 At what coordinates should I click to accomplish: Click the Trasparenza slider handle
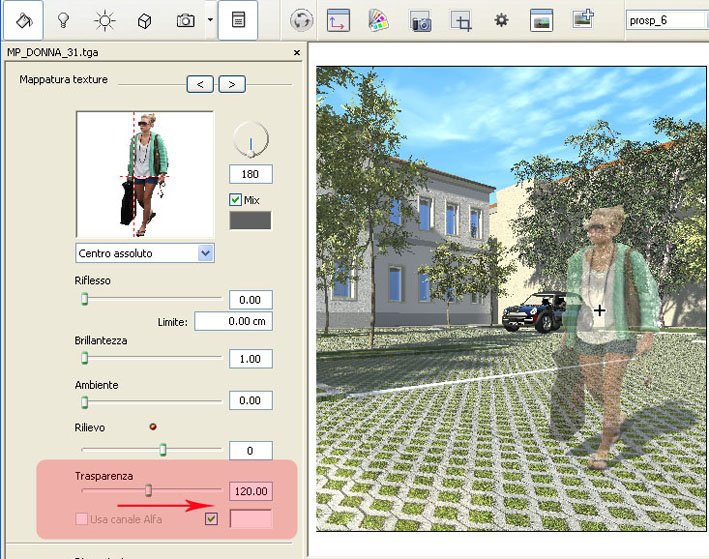click(149, 490)
